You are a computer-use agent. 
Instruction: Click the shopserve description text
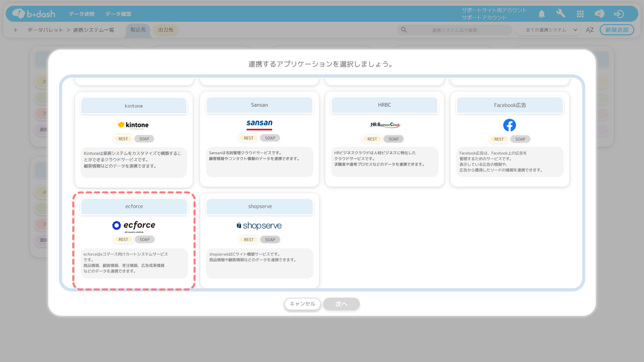click(252, 257)
